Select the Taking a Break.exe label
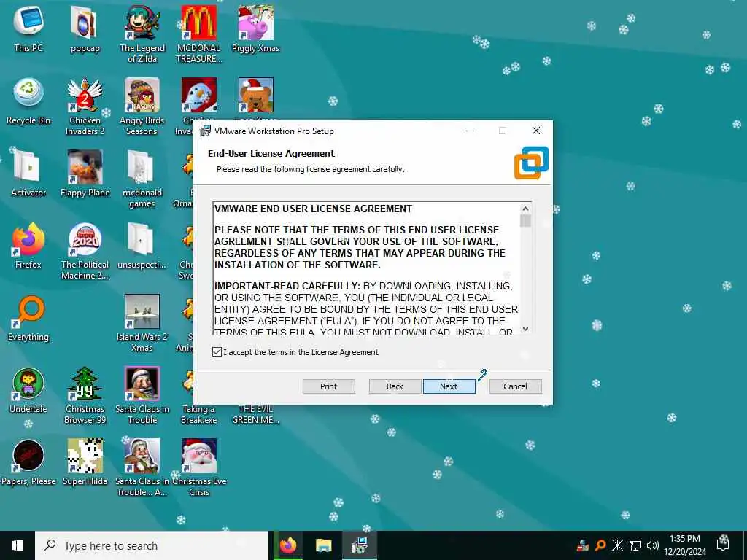Screen dimensions: 747x560 point(199,414)
